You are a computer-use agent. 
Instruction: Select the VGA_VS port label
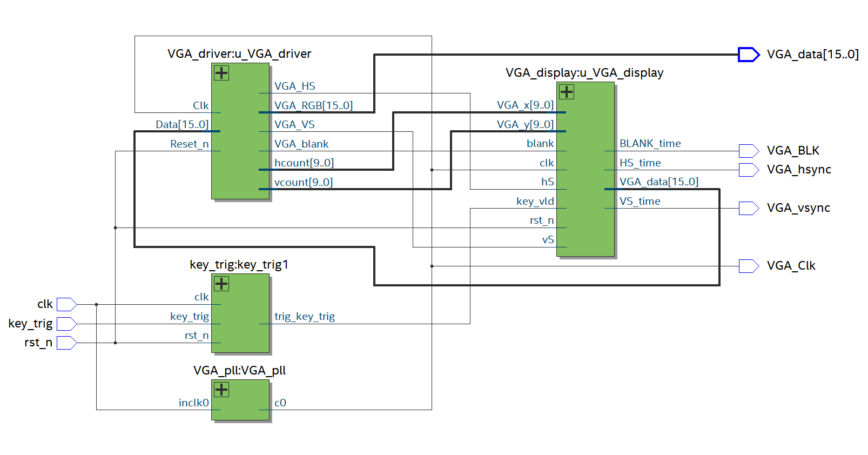[294, 124]
